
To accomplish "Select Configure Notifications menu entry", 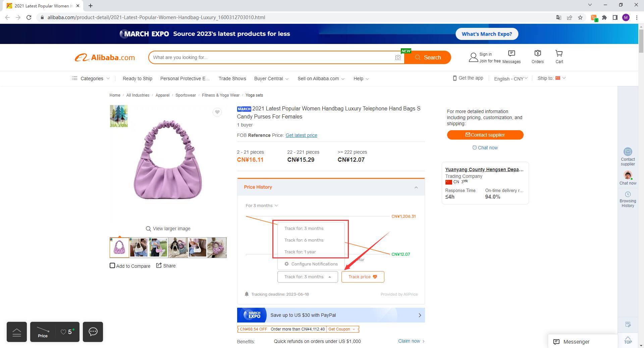I will click(x=311, y=264).
